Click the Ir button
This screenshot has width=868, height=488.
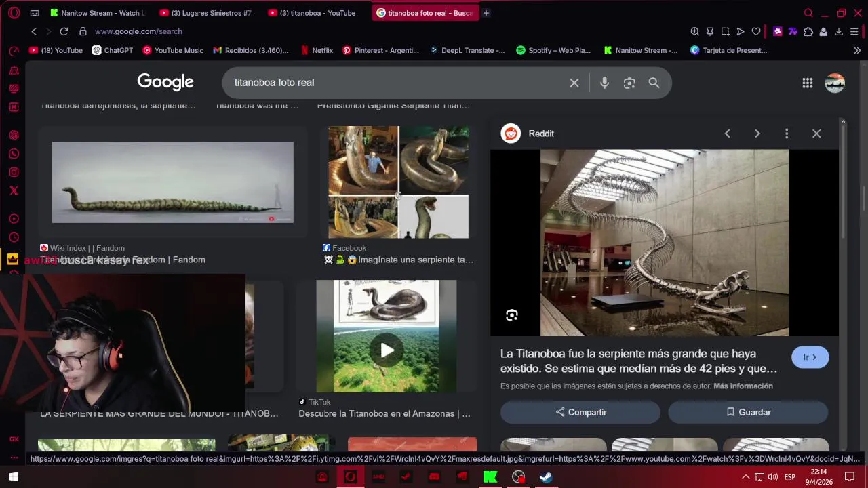(x=810, y=357)
